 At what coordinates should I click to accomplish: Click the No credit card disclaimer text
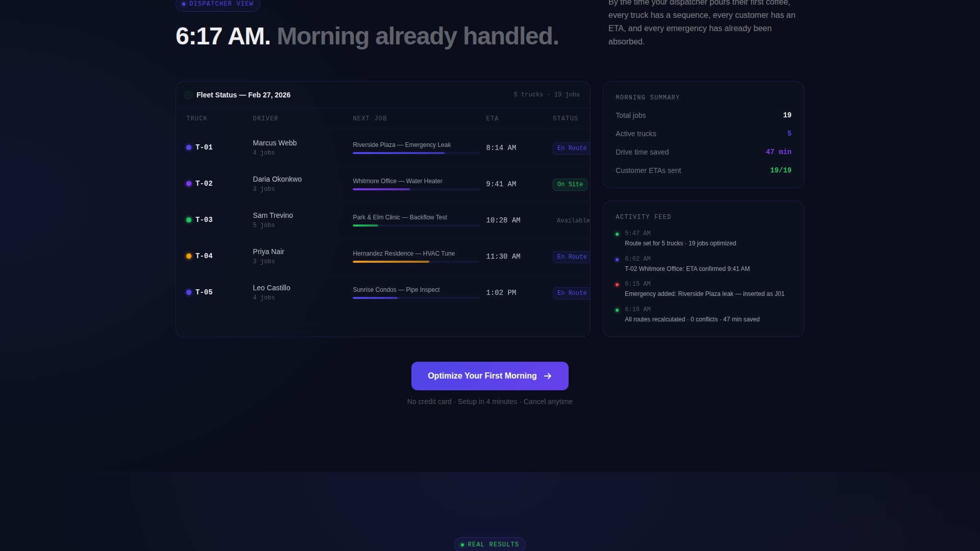[x=490, y=402]
